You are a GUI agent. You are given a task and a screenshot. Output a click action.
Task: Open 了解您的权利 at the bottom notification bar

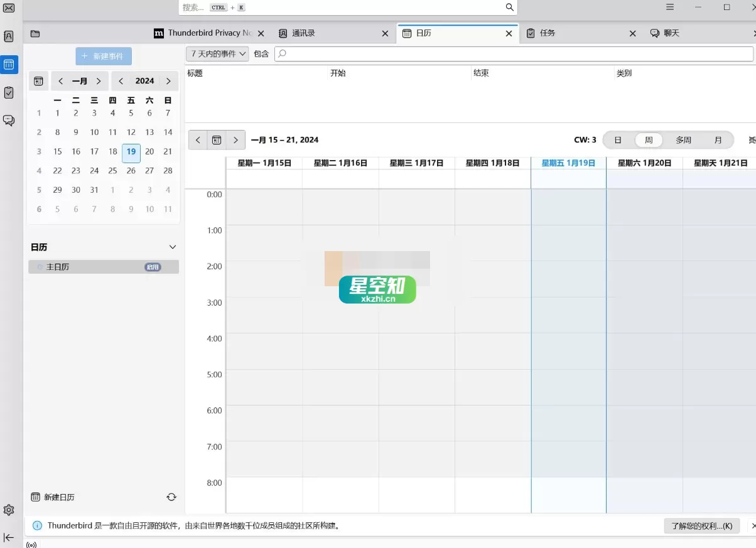(701, 526)
